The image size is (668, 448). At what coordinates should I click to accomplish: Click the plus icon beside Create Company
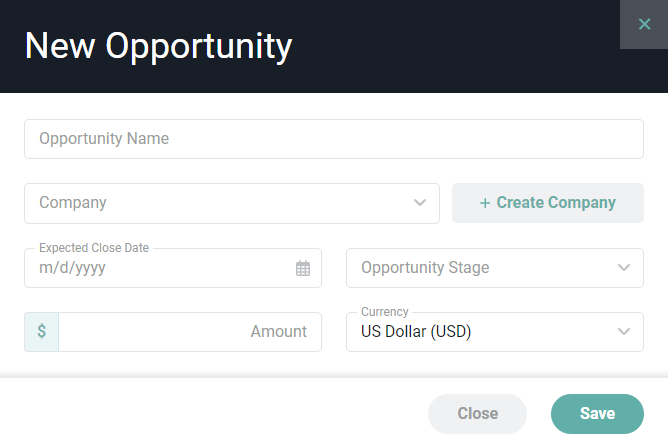click(x=485, y=203)
